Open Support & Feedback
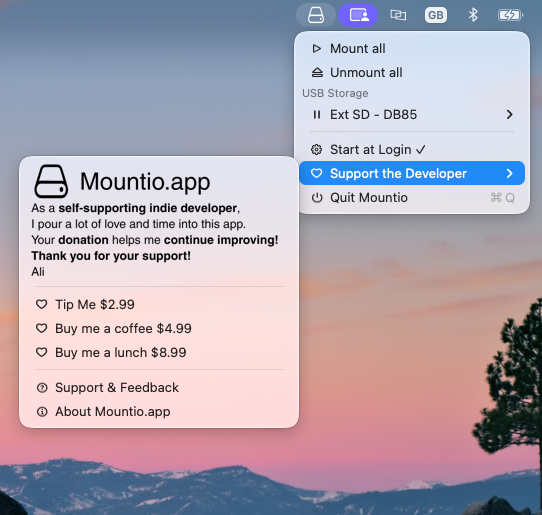Image resolution: width=542 pixels, height=515 pixels. 159,388
